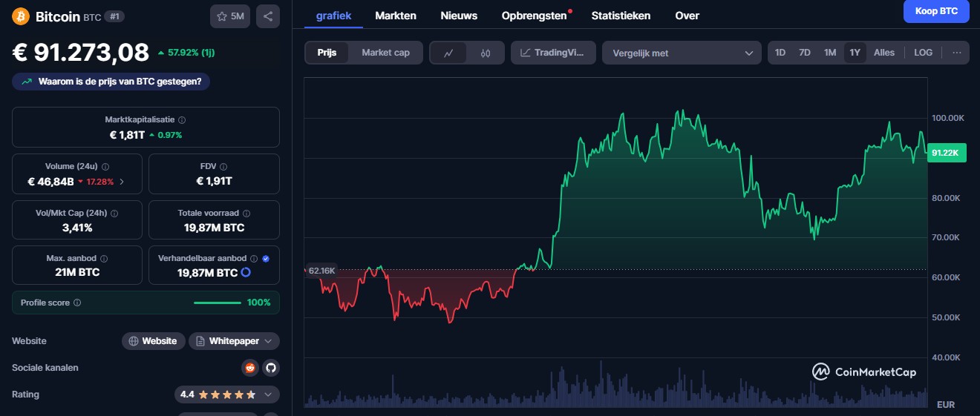Open info icon next to Marktkapitalisatie
The width and height of the screenshot is (980, 416).
(182, 119)
